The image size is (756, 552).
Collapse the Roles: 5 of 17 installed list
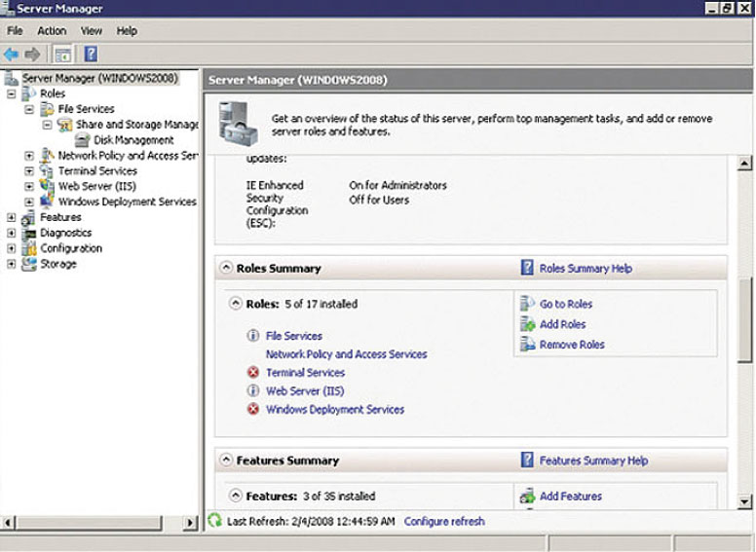(235, 304)
